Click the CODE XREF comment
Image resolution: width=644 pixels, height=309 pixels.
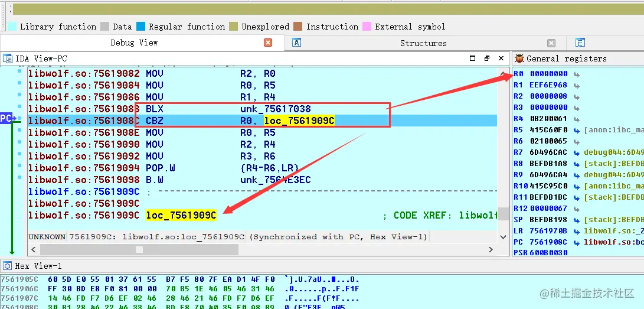point(439,215)
